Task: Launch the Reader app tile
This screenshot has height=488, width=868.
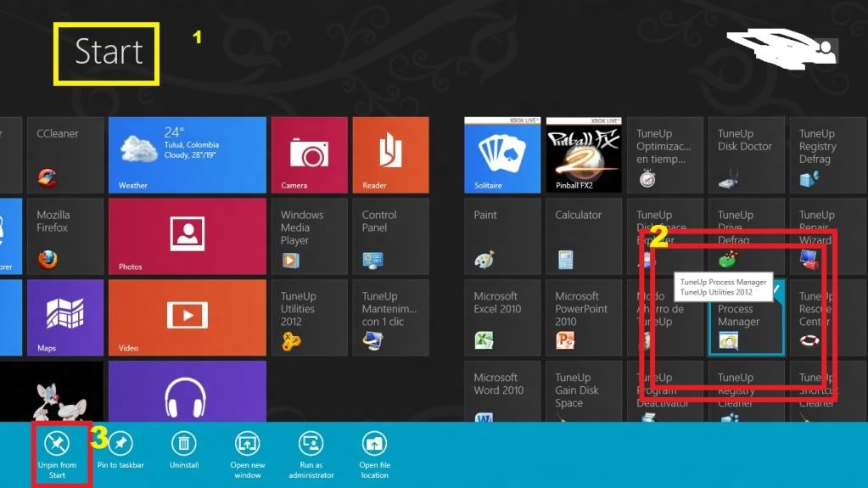Action: pos(390,155)
